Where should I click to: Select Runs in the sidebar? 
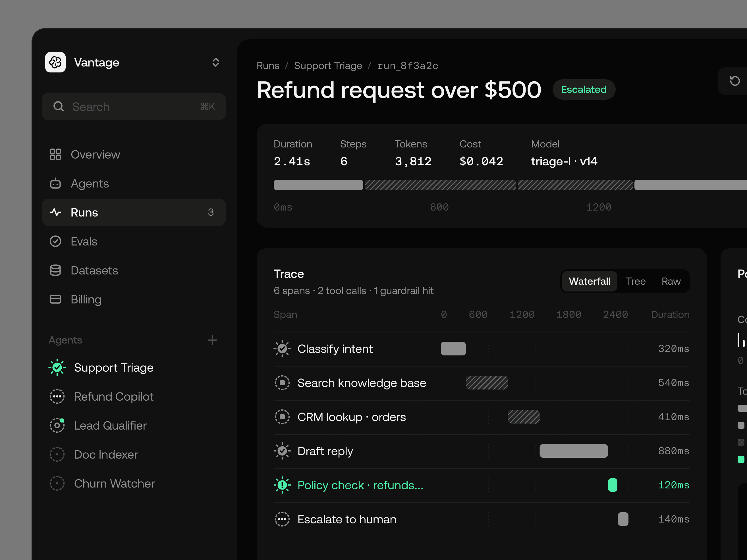tap(134, 212)
